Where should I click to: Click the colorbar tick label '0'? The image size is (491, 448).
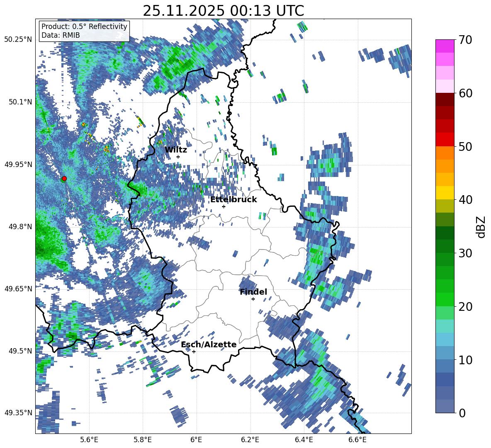coord(462,413)
